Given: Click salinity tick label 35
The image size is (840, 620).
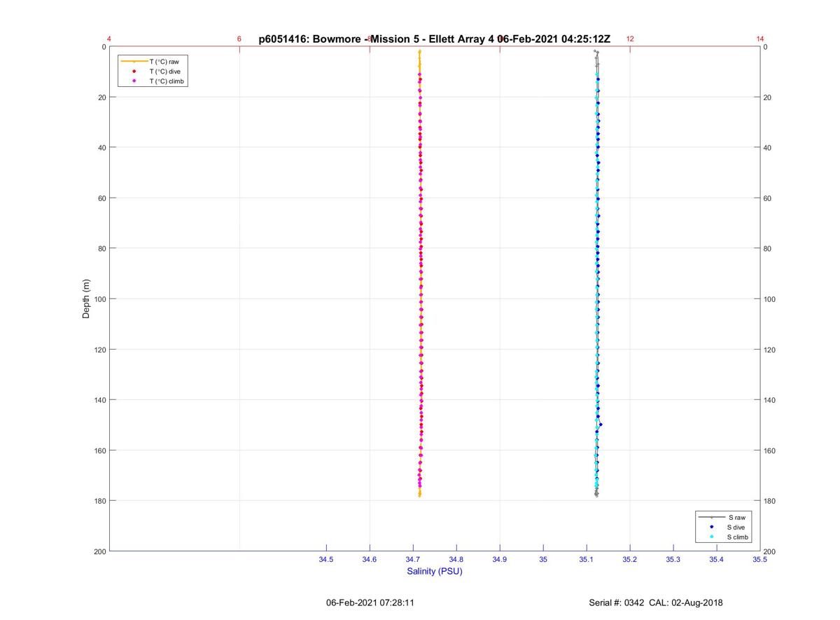Looking at the screenshot, I should [543, 560].
